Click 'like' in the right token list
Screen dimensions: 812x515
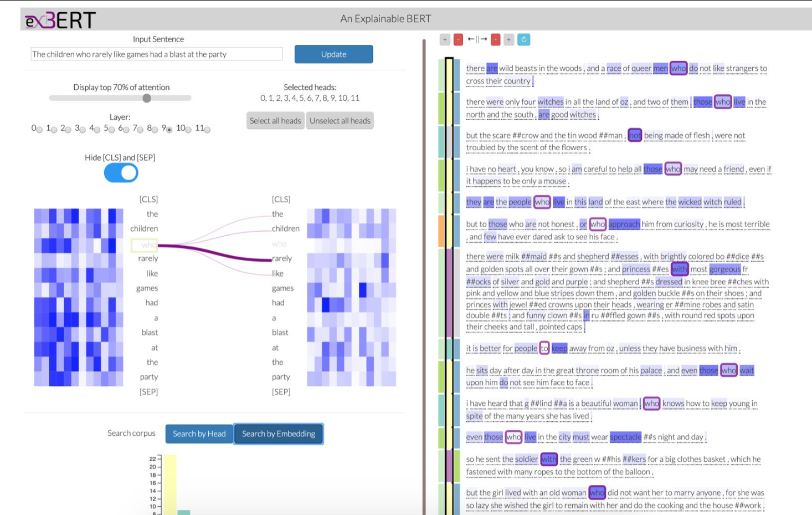[277, 273]
